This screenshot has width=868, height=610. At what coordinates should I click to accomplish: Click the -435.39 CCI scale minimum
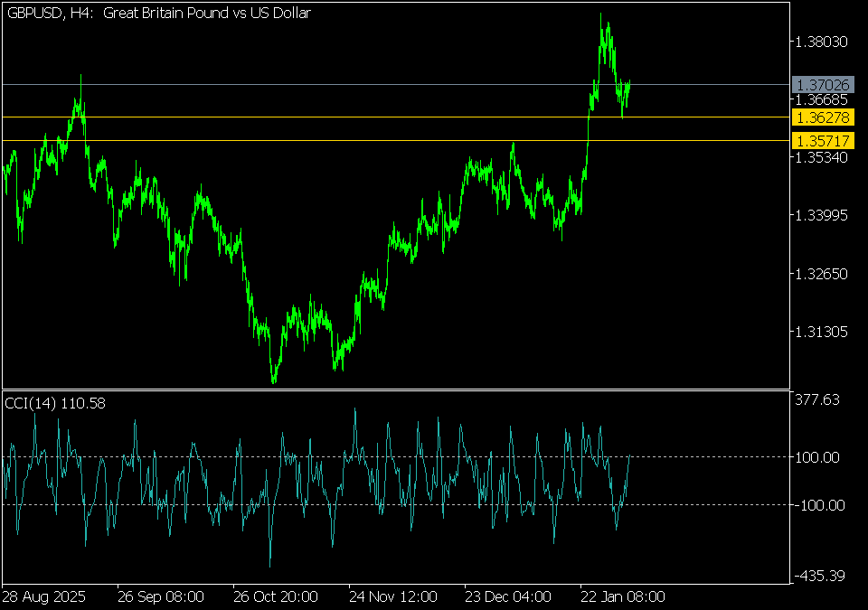point(819,575)
